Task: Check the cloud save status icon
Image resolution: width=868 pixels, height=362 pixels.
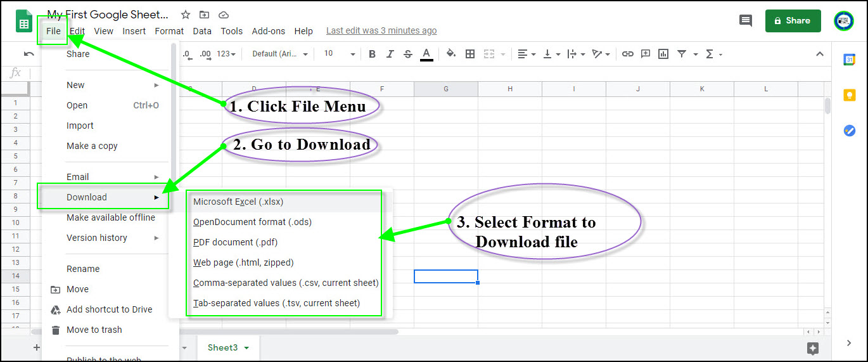Action: click(223, 15)
